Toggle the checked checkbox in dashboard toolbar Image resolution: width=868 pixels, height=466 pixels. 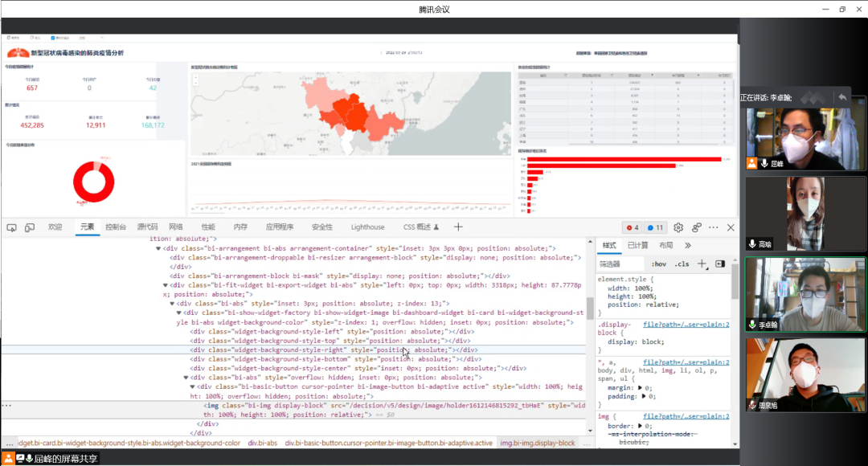tap(53, 38)
